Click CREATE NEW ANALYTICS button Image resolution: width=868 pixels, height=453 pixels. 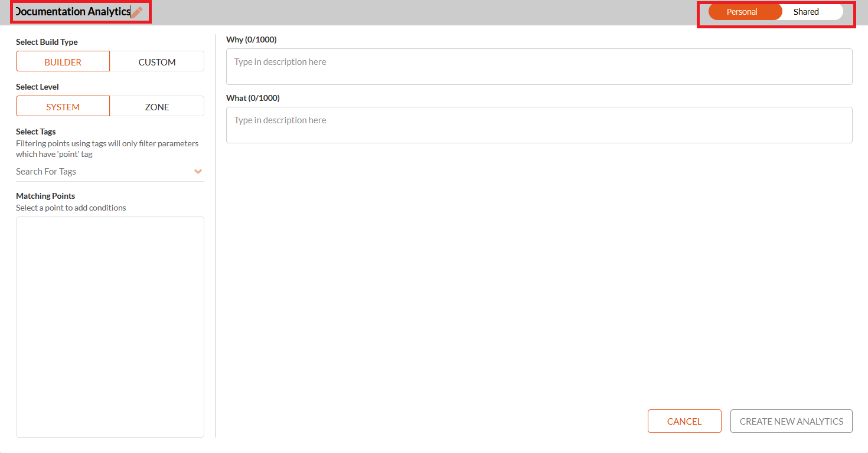click(x=791, y=421)
